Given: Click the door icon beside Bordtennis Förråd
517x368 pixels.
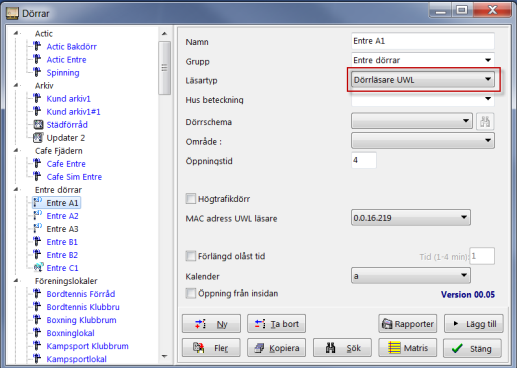Looking at the screenshot, I should pos(37,293).
